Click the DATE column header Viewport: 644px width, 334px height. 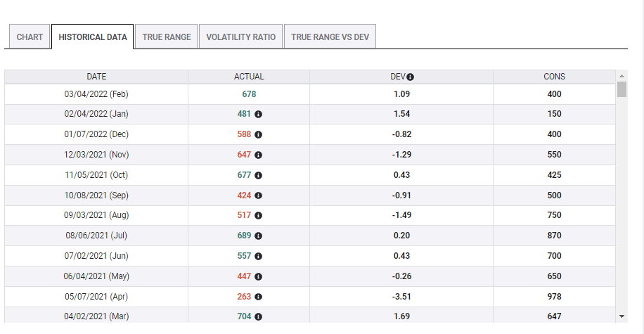[96, 77]
